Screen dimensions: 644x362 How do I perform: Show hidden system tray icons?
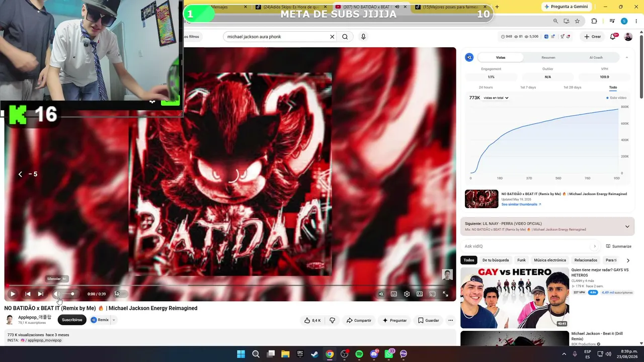point(565,353)
